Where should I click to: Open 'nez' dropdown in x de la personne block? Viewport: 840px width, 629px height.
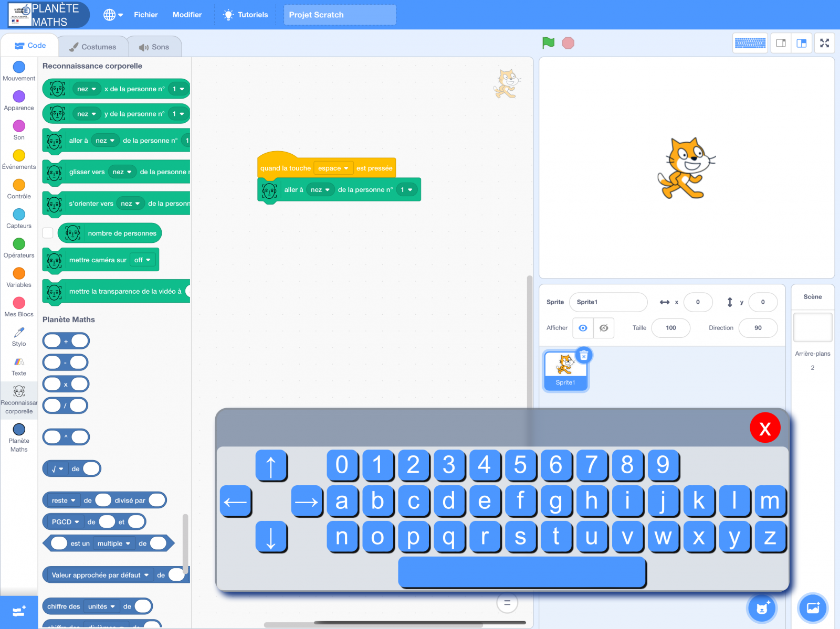click(87, 89)
